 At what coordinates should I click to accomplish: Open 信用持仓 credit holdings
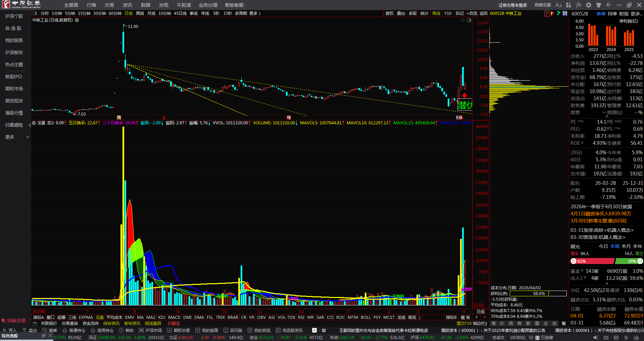102,330
